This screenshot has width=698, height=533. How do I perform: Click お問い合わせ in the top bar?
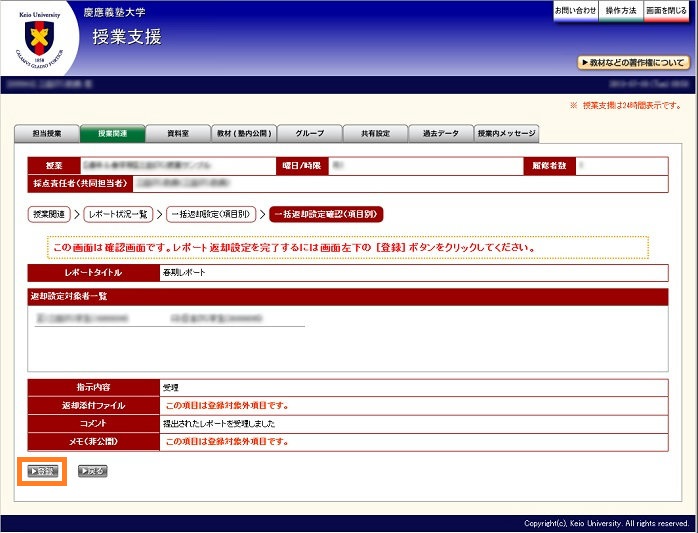[576, 10]
